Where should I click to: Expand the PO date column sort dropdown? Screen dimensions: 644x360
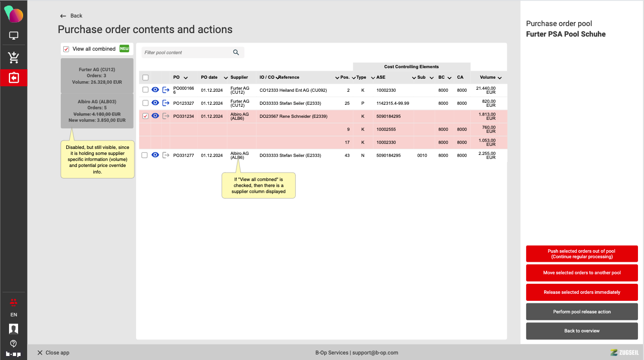(225, 78)
